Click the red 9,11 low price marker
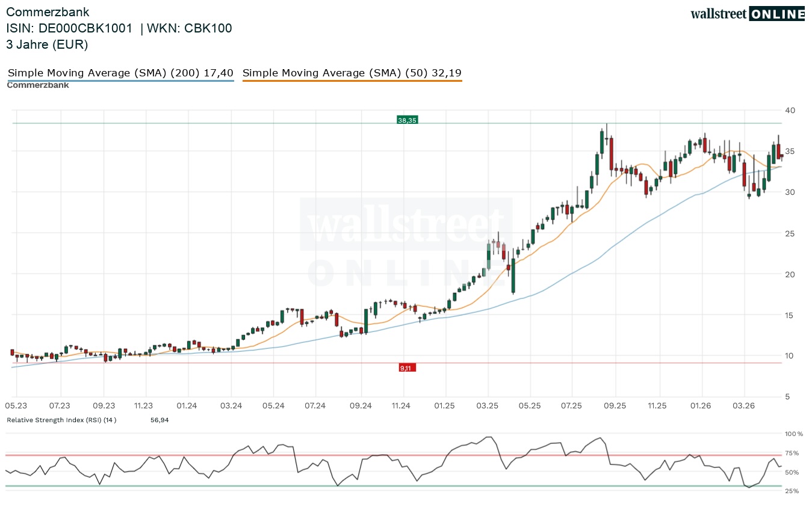 pos(407,367)
